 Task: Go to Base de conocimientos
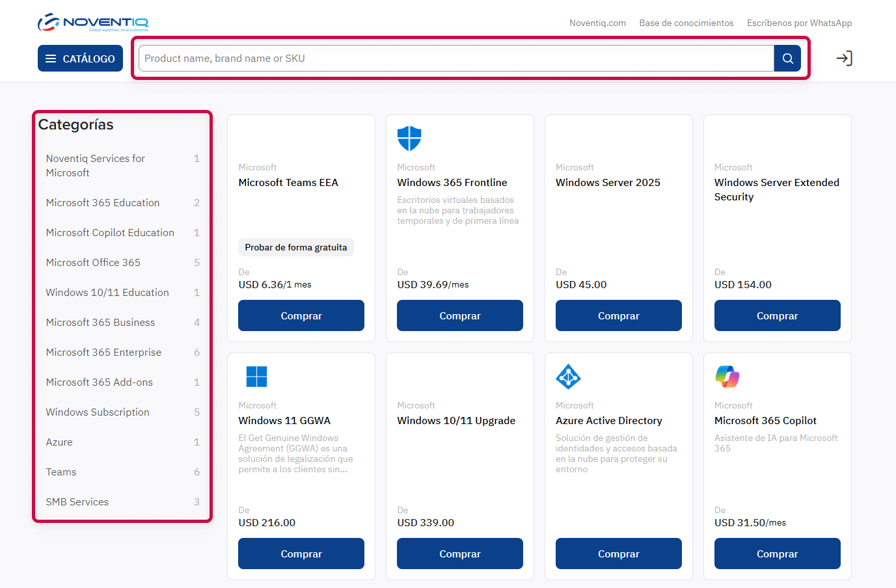[x=686, y=23]
